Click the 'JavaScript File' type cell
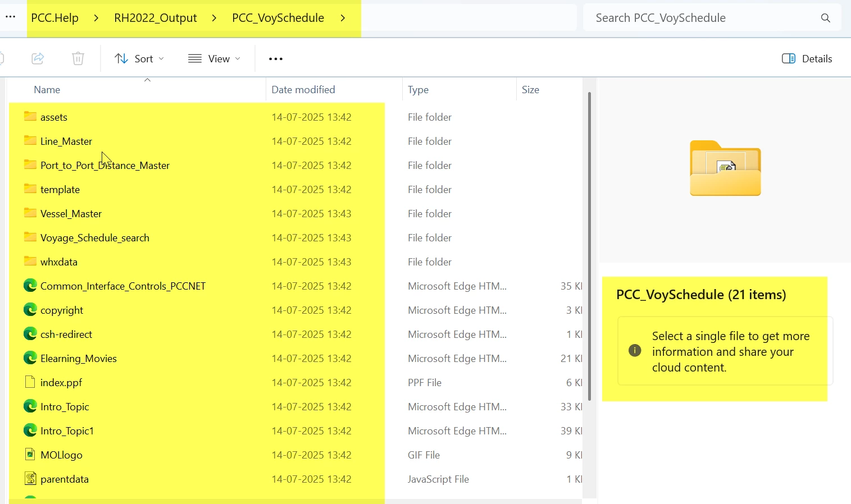 click(x=439, y=479)
